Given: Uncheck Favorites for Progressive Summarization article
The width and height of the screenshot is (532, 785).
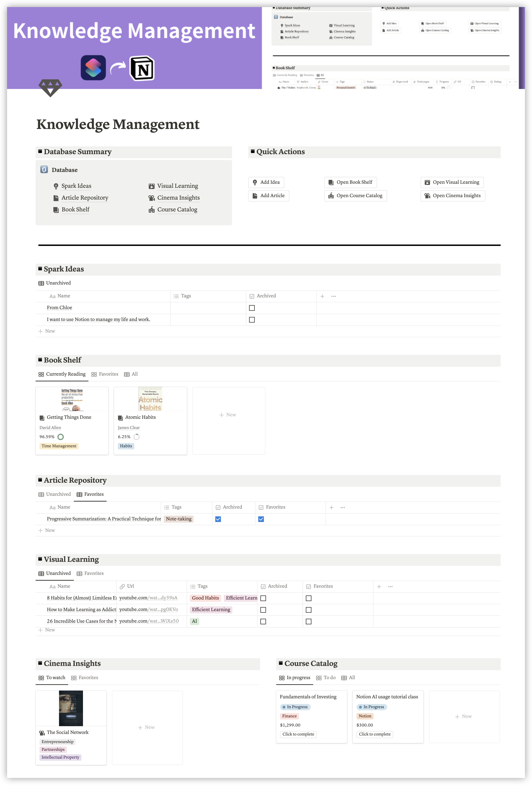Looking at the screenshot, I should tap(261, 519).
